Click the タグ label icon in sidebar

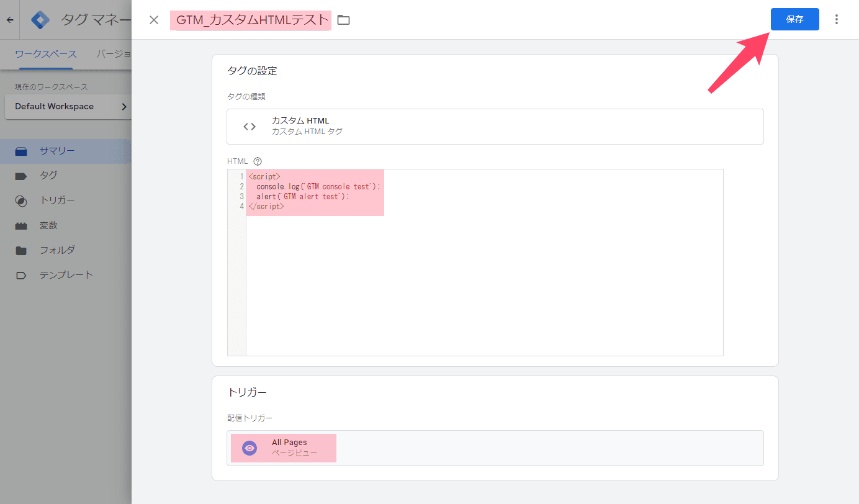point(21,176)
